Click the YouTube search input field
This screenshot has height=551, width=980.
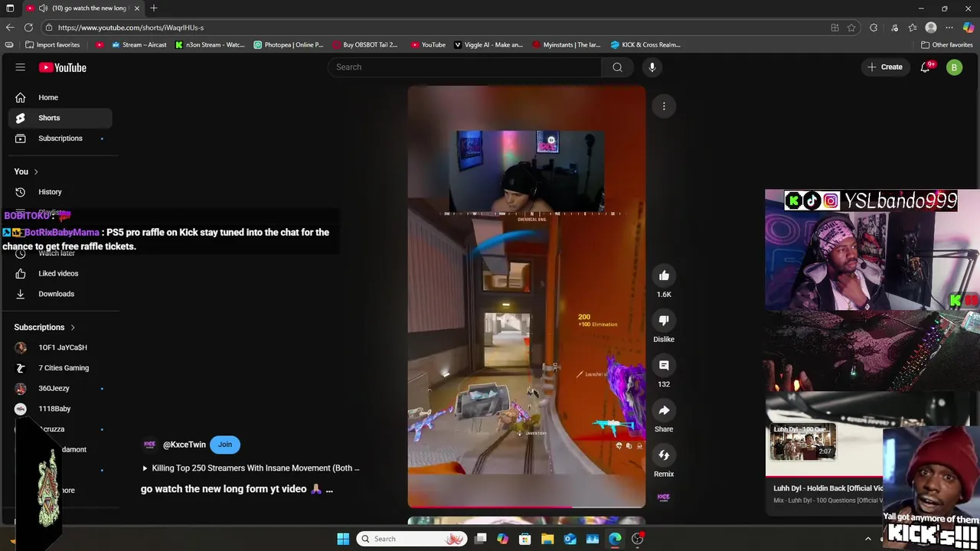[465, 67]
